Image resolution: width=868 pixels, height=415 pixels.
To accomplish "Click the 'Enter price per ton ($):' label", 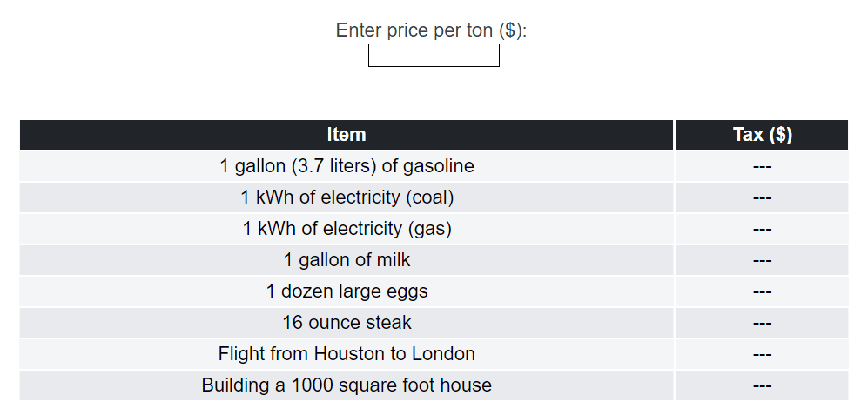I will (432, 30).
